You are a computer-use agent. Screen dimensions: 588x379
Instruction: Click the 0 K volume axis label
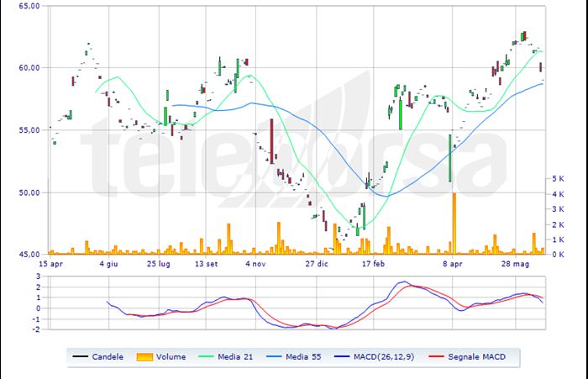click(558, 254)
